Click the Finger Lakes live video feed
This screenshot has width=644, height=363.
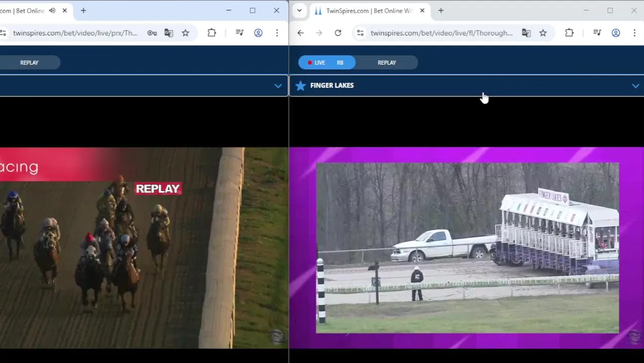(467, 248)
